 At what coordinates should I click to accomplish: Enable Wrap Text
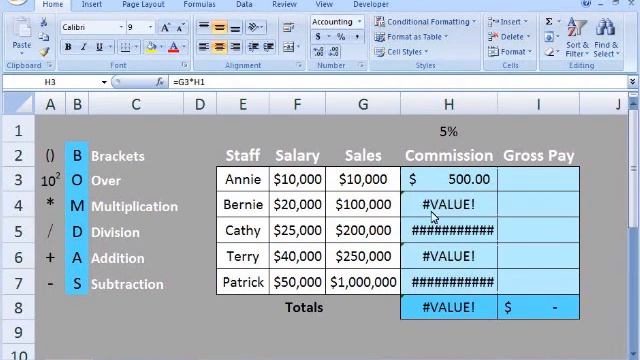tap(289, 27)
